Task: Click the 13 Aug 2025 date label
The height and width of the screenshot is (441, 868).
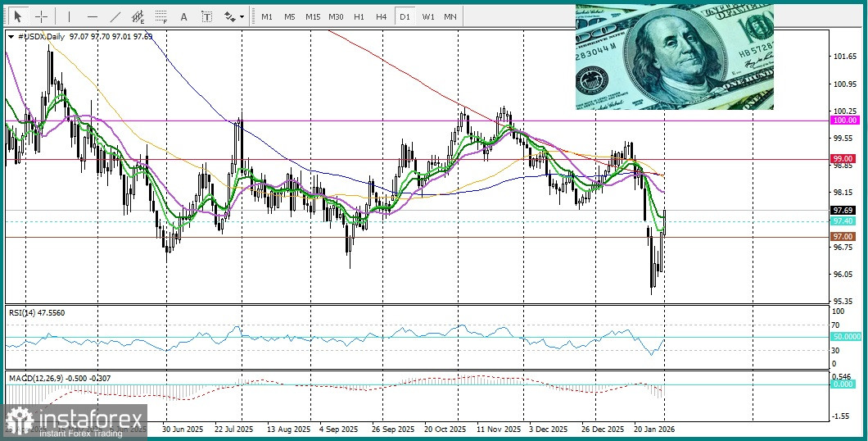Action: 288,430
